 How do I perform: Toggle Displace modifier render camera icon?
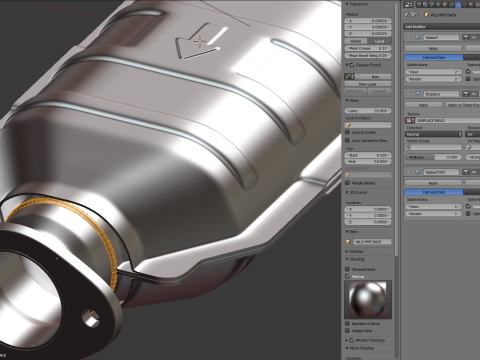(465, 94)
